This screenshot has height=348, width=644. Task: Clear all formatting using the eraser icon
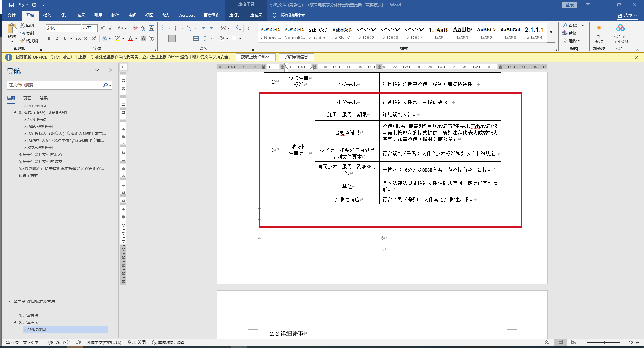(135, 28)
